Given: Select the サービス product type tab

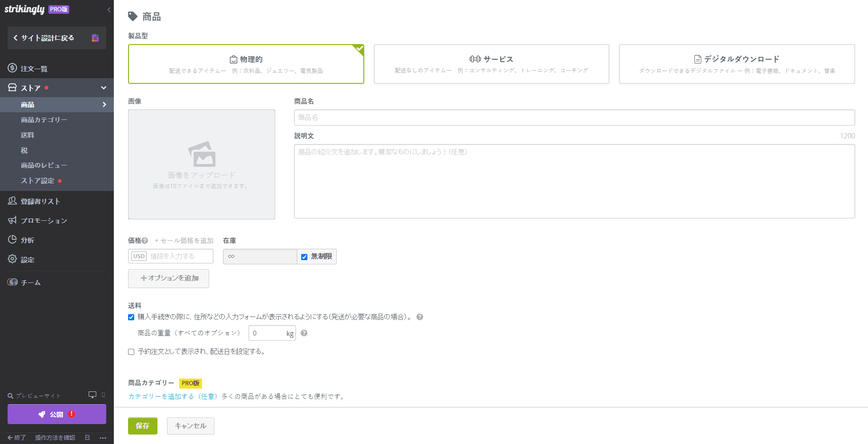Looking at the screenshot, I should [491, 63].
